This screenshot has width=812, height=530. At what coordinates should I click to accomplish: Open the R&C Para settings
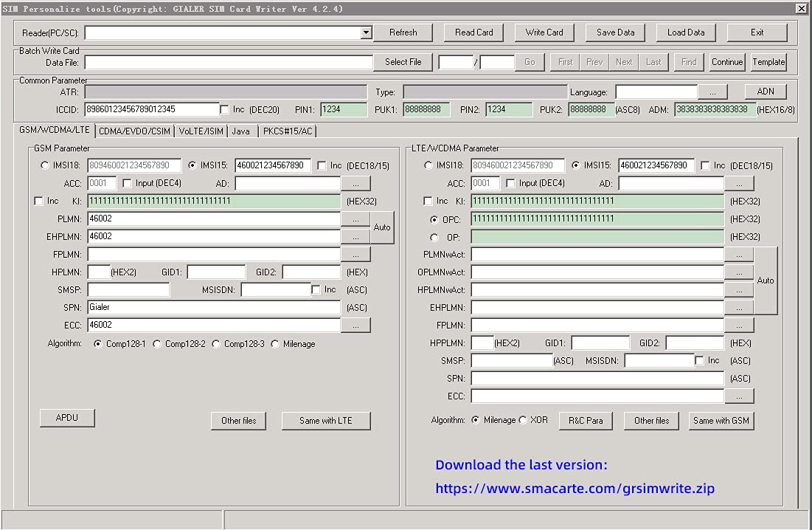point(586,421)
